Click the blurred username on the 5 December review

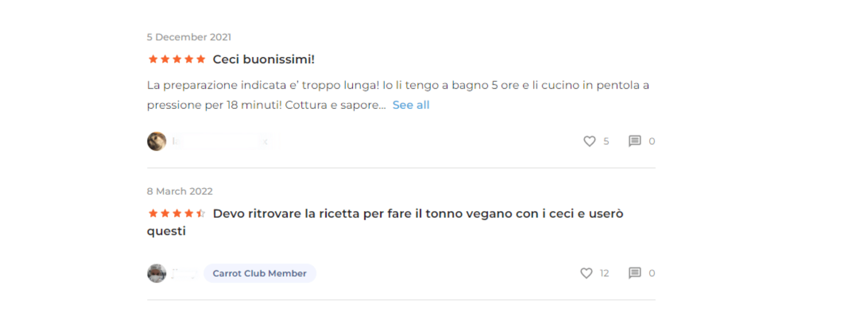(221, 141)
